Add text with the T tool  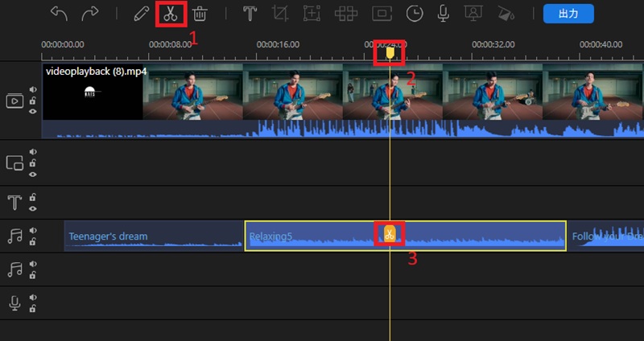coord(250,14)
